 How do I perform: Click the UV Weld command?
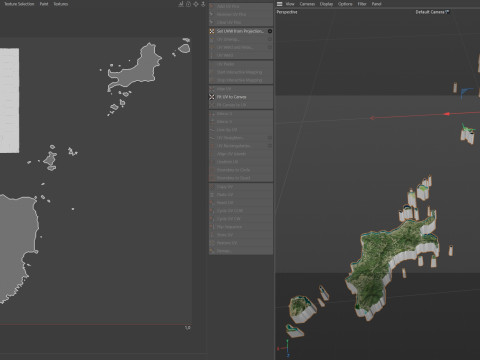(x=241, y=55)
